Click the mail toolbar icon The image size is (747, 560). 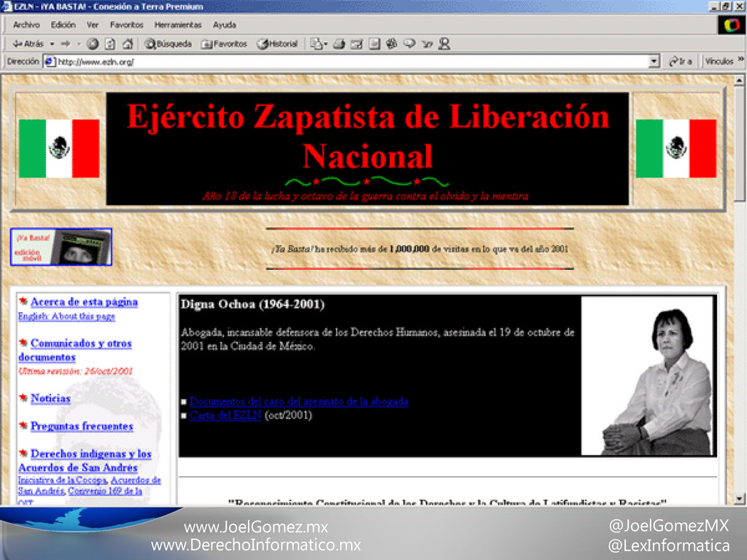point(315,44)
